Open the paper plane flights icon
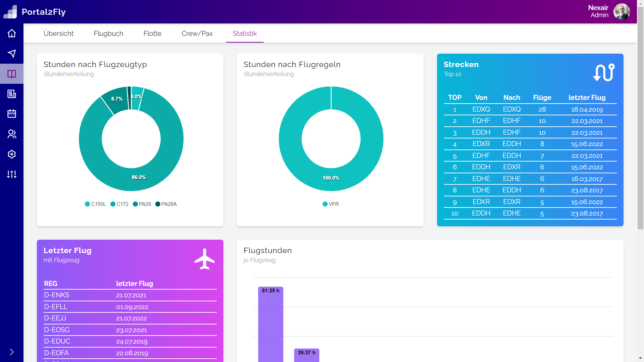 pyautogui.click(x=12, y=54)
